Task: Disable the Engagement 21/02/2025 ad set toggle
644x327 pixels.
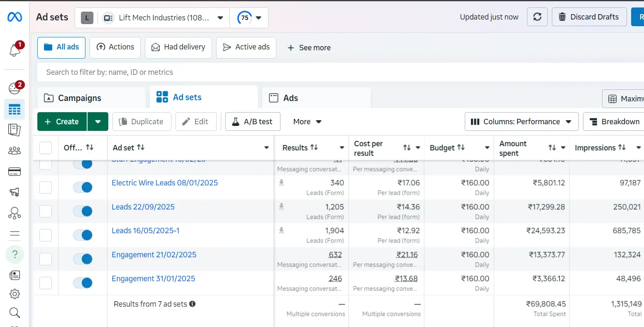Action: click(83, 259)
